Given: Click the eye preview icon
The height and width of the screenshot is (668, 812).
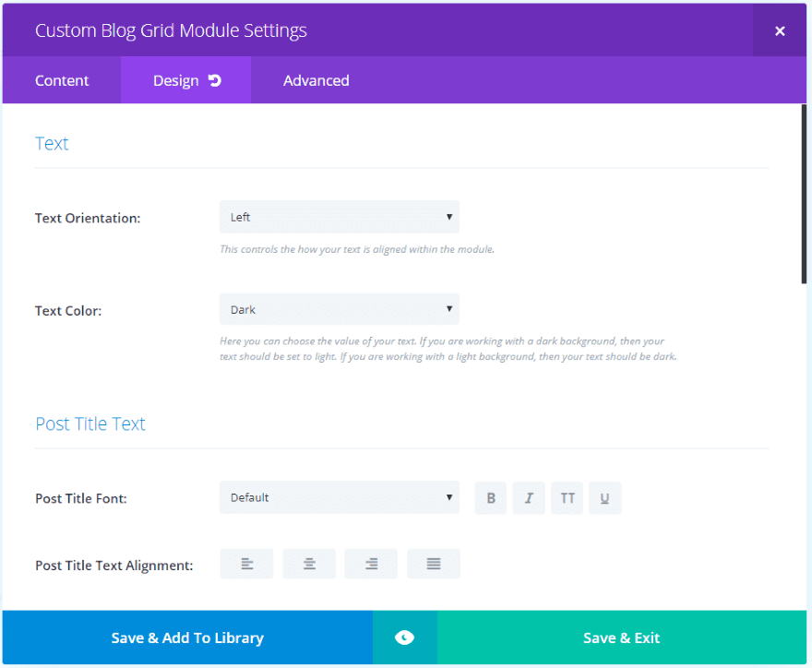Looking at the screenshot, I should 404,638.
